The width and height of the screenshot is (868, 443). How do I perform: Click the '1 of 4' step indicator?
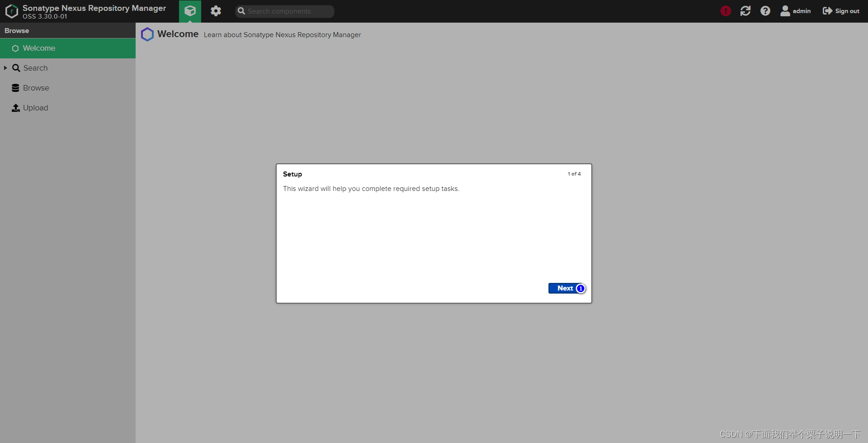pyautogui.click(x=574, y=174)
